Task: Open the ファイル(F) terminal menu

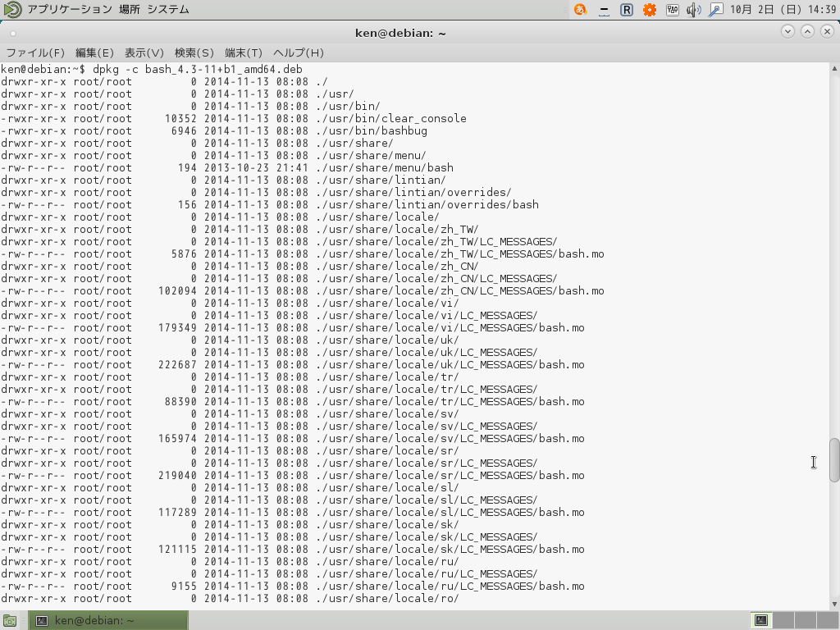Action: [35, 52]
